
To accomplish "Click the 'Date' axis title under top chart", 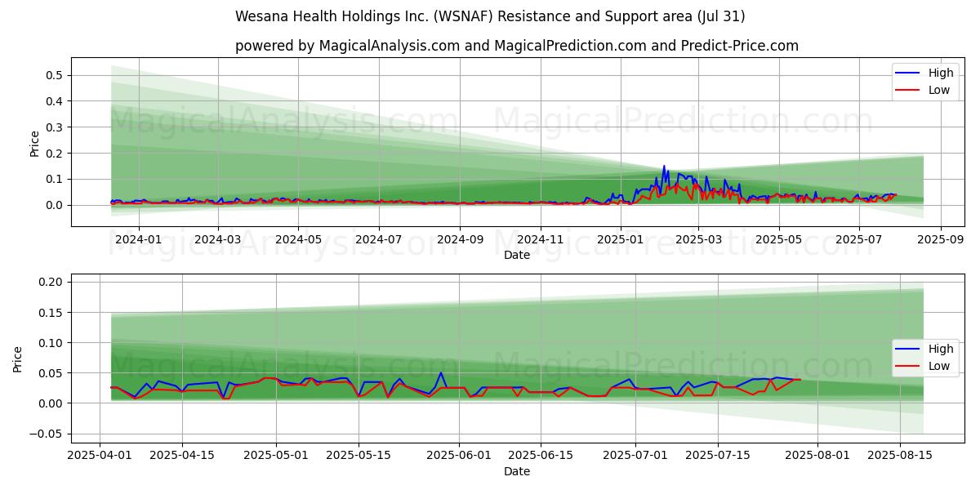I will pyautogui.click(x=517, y=255).
